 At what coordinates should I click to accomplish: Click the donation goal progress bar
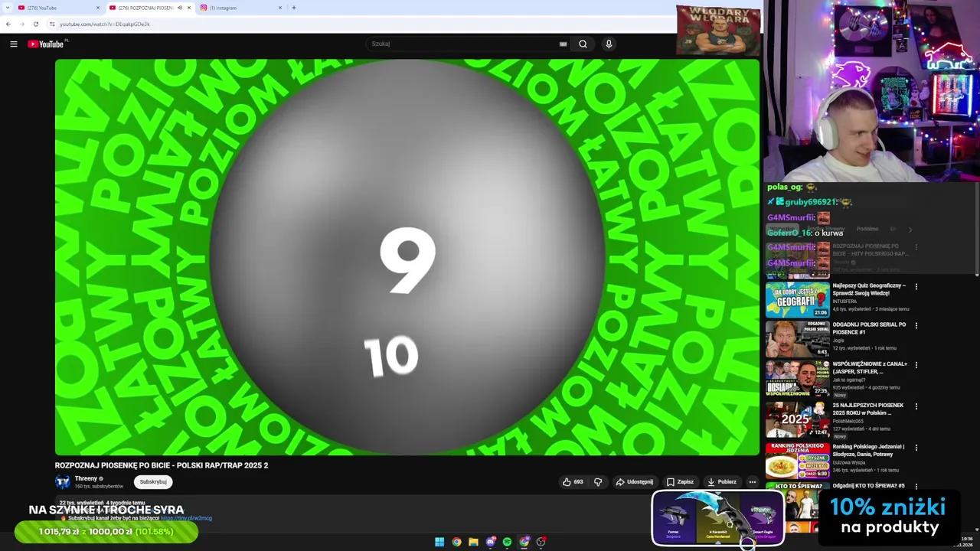(106, 532)
